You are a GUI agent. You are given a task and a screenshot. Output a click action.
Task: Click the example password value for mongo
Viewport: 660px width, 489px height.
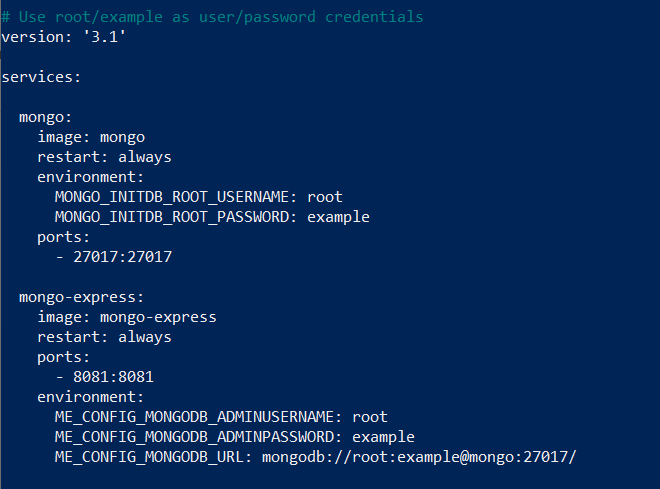(x=338, y=218)
